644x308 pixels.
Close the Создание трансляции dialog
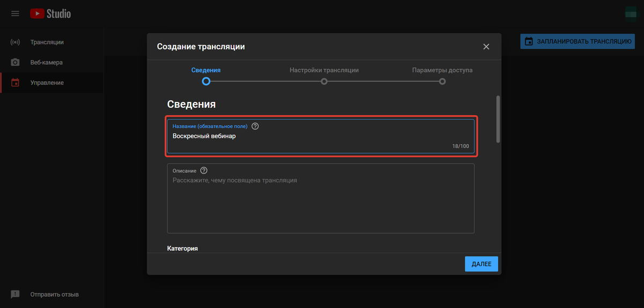point(486,47)
